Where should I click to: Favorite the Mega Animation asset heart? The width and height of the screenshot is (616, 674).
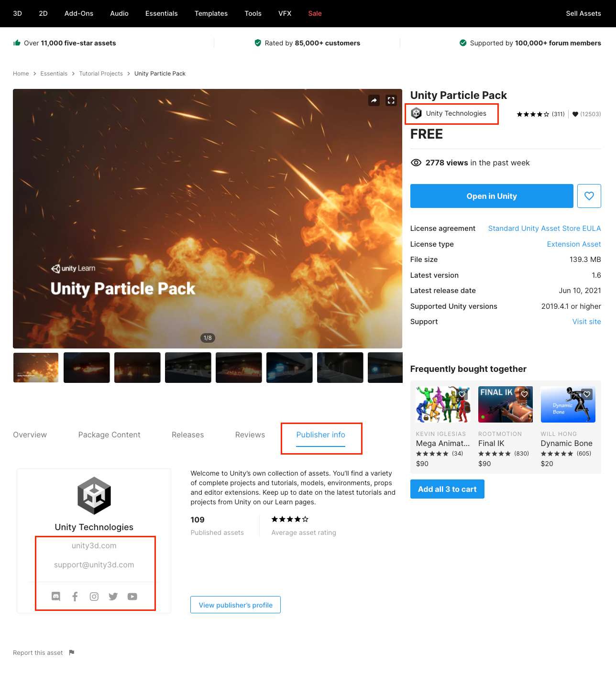[462, 394]
